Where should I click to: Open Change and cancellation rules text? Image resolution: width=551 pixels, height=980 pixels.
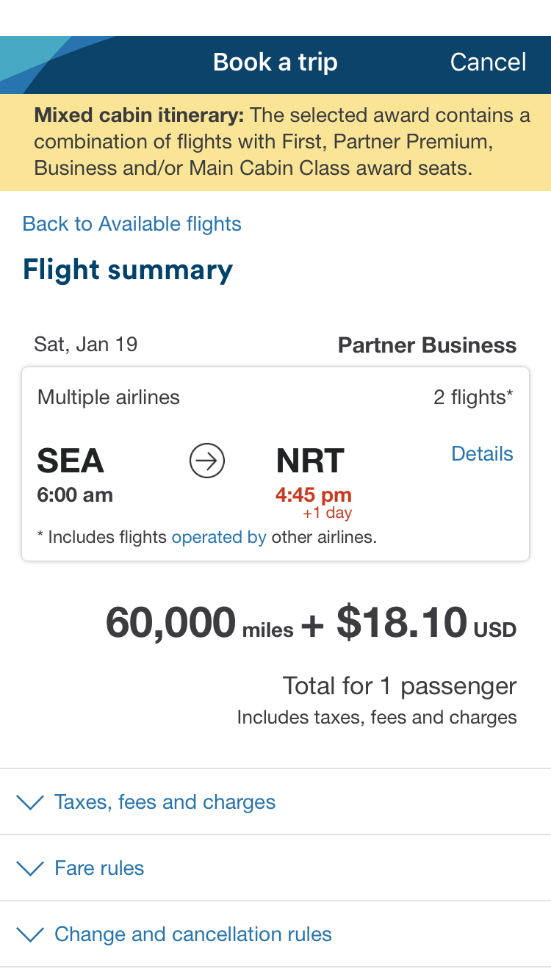tap(192, 934)
